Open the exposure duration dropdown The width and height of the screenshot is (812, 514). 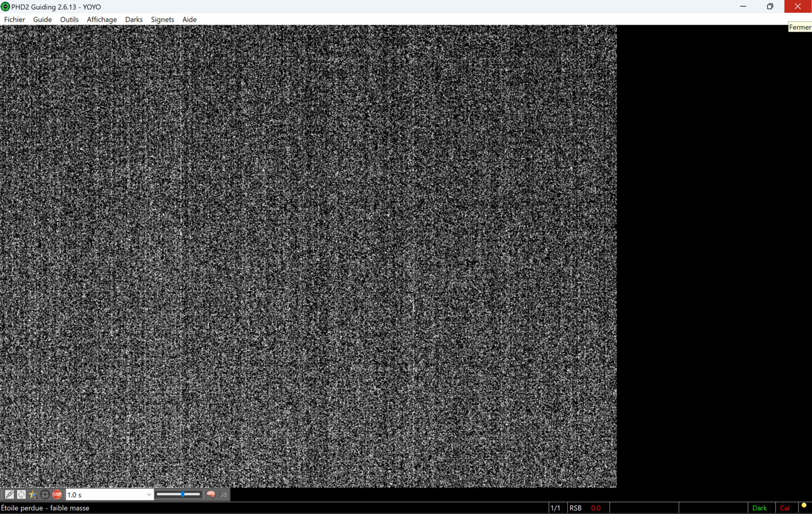148,494
